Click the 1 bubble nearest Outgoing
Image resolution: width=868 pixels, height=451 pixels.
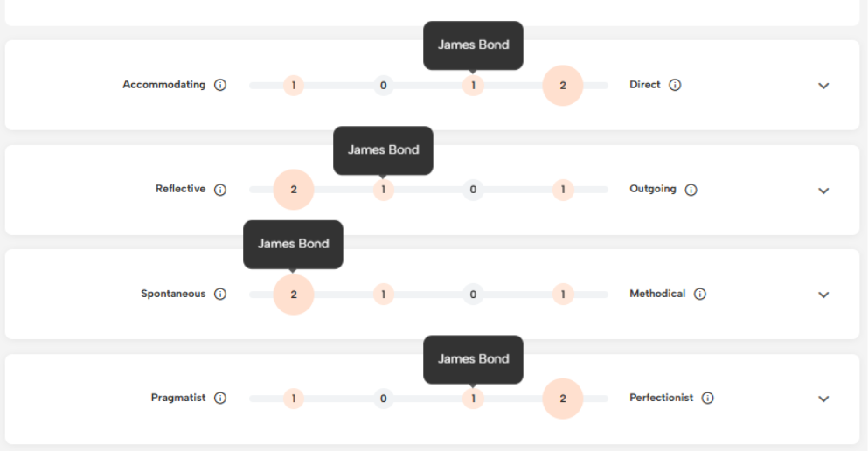pyautogui.click(x=563, y=190)
